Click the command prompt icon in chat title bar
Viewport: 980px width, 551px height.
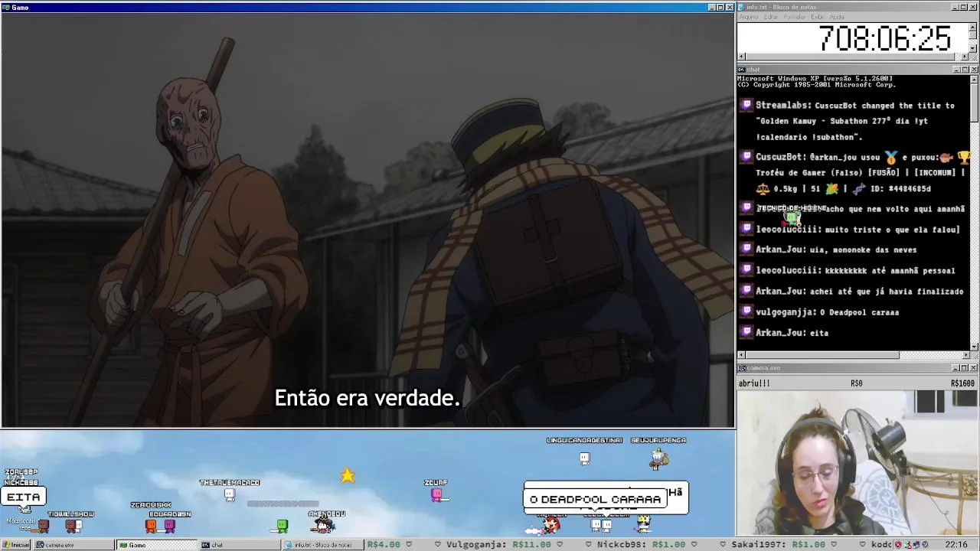741,70
